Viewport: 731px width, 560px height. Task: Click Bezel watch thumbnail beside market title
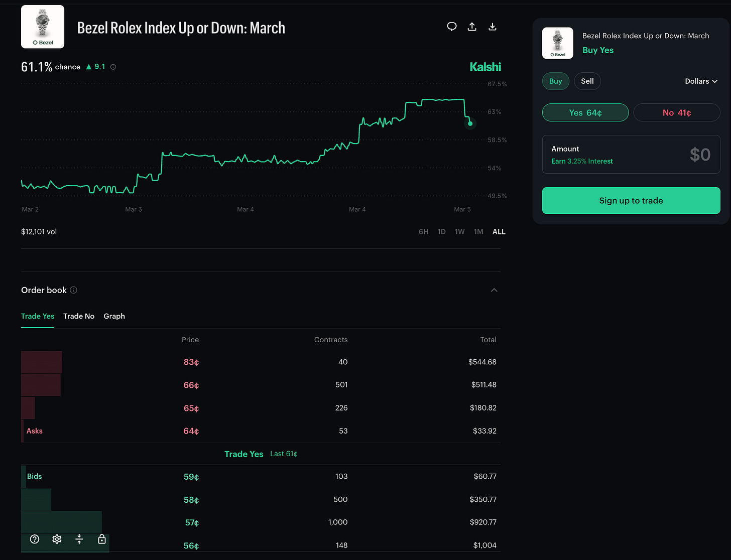coord(43,27)
